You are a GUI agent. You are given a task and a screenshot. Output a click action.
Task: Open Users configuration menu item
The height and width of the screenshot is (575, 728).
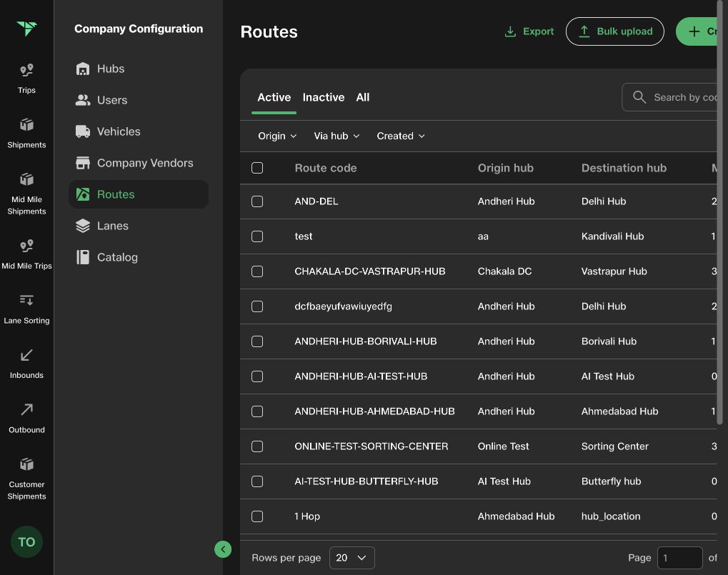tap(139, 100)
